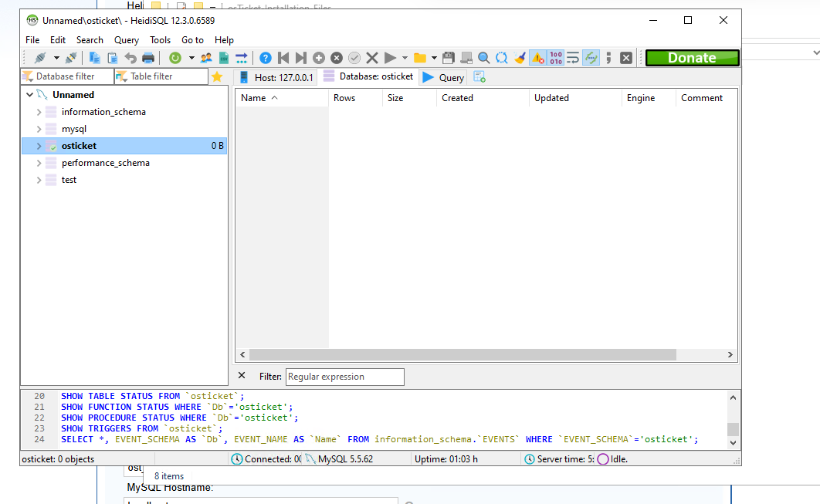Viewport: 820px width, 504px height.
Task: Open the Query menu
Action: click(127, 40)
